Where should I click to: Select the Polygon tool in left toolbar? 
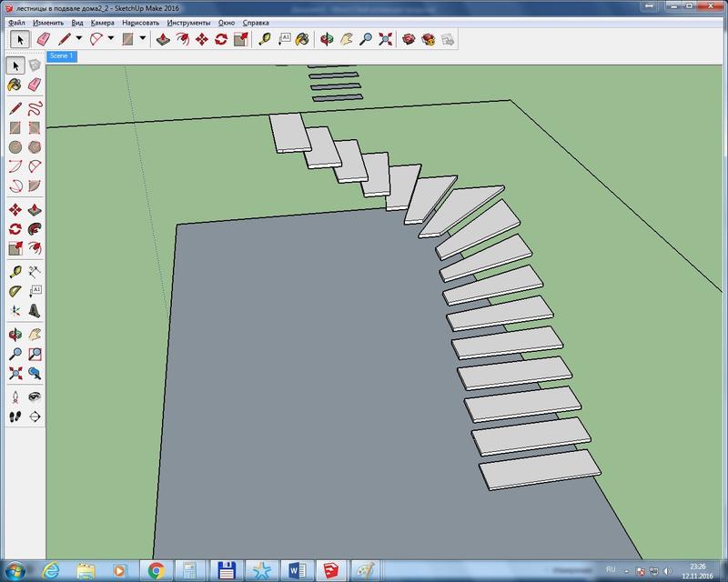(x=35, y=147)
